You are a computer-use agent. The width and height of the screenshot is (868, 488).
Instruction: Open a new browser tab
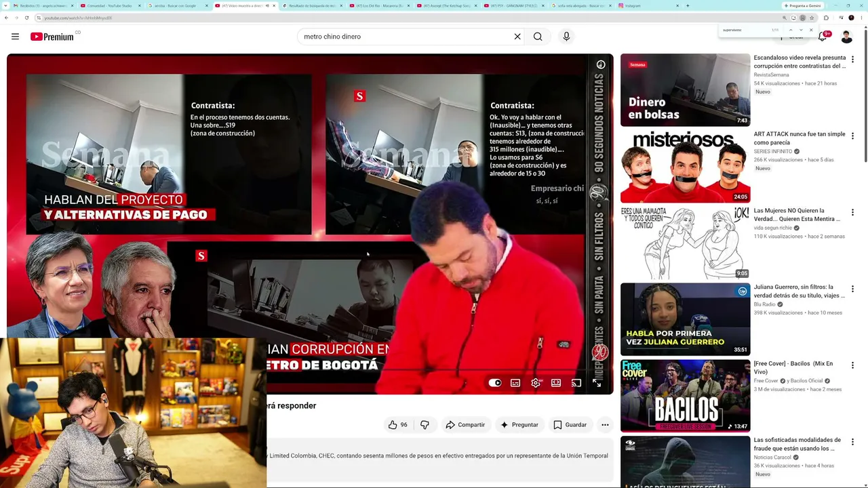tap(687, 5)
